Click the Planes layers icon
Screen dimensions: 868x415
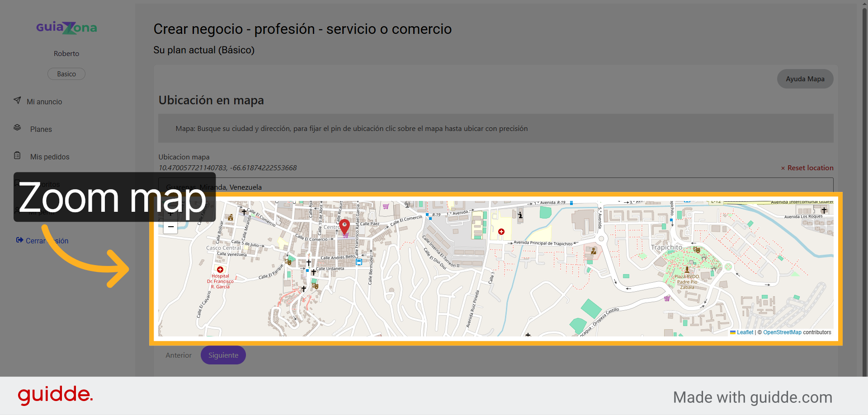coord(17,127)
